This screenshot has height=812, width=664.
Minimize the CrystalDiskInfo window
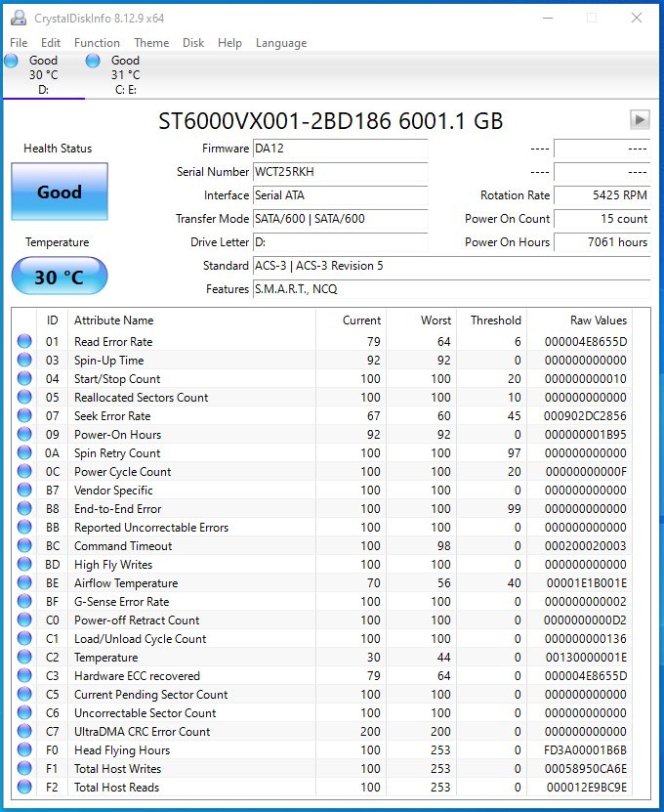pyautogui.click(x=548, y=19)
